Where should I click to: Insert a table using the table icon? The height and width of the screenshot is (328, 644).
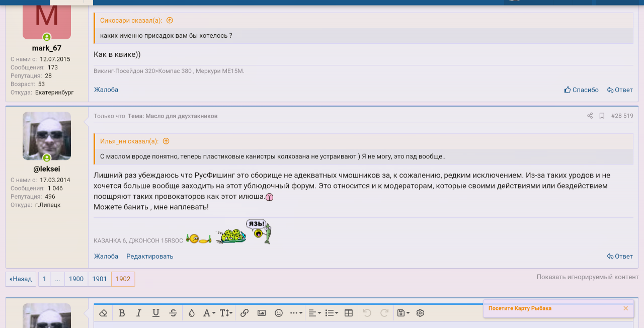[349, 313]
